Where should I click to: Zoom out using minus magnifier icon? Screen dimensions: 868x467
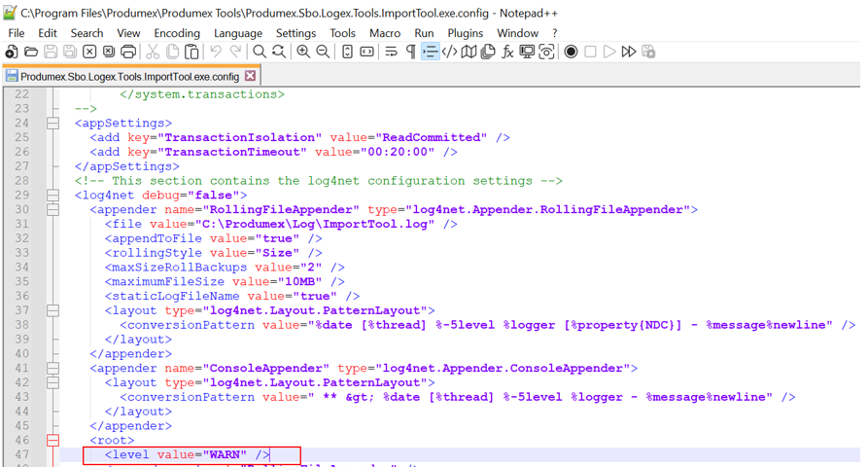[x=323, y=53]
